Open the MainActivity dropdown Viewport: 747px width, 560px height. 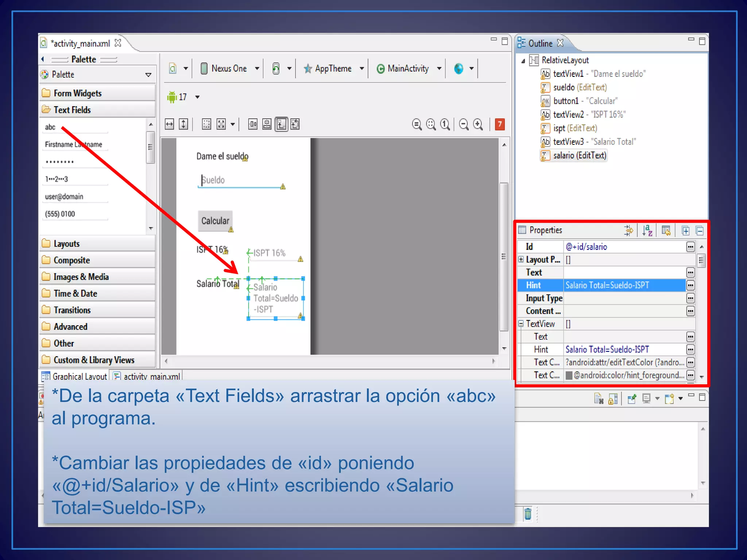click(439, 69)
